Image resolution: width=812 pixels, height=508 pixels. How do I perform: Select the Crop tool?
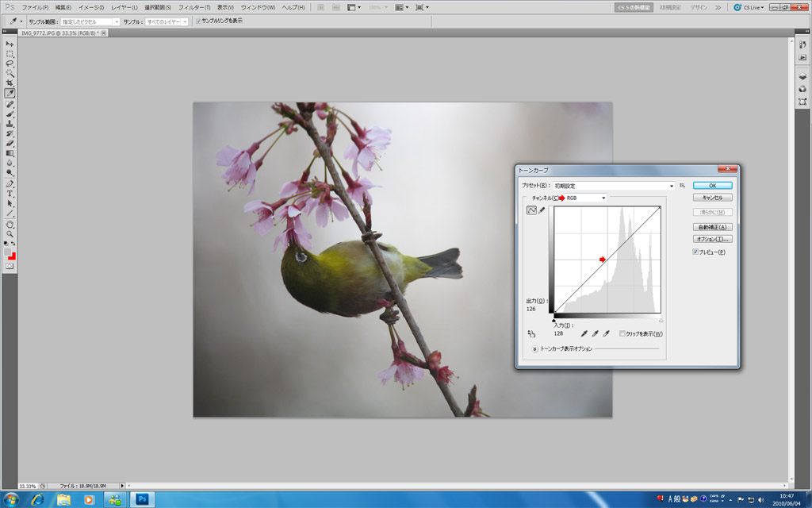coord(10,83)
